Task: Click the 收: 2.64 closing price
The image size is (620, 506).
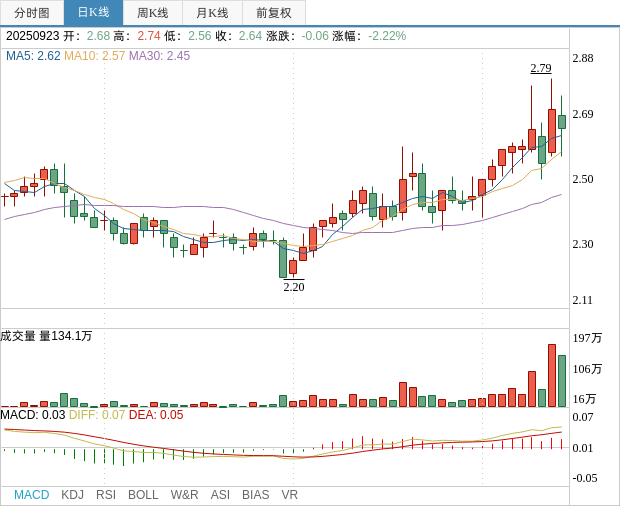Action: click(x=239, y=36)
